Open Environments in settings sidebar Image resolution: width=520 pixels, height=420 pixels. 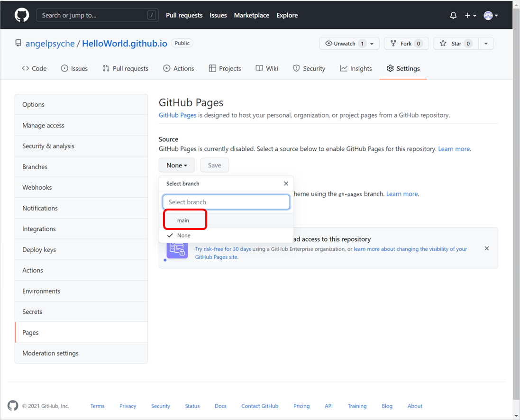pos(81,291)
